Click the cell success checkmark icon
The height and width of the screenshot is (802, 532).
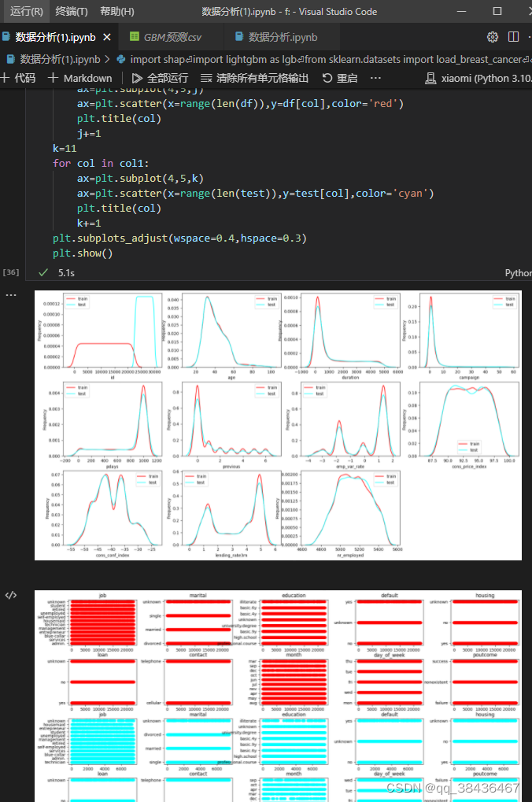tap(43, 272)
